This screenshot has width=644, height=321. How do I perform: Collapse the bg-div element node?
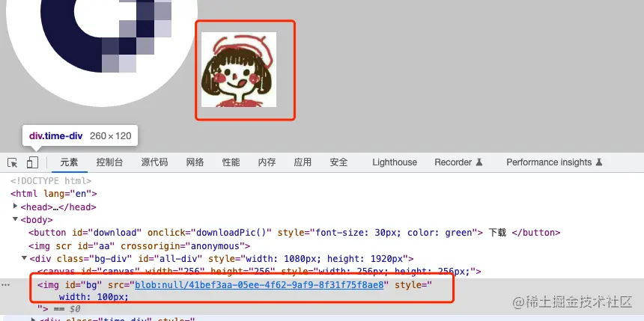point(24,258)
